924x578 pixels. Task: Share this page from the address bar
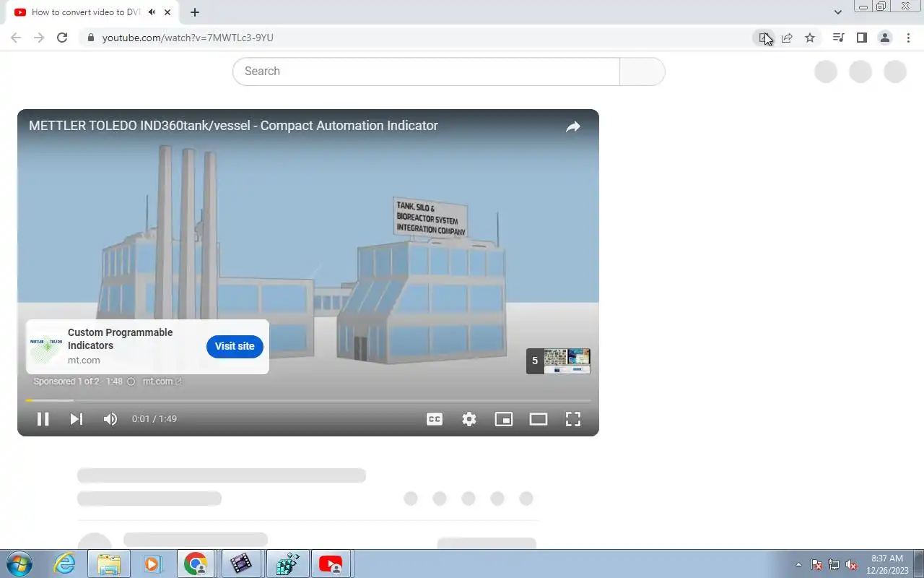[x=787, y=38]
